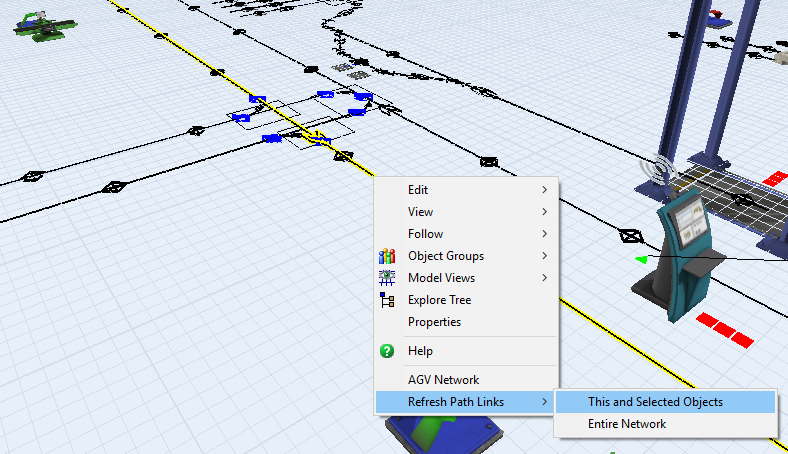Click the red squares below the kiosk
The image size is (788, 454).
(723, 330)
